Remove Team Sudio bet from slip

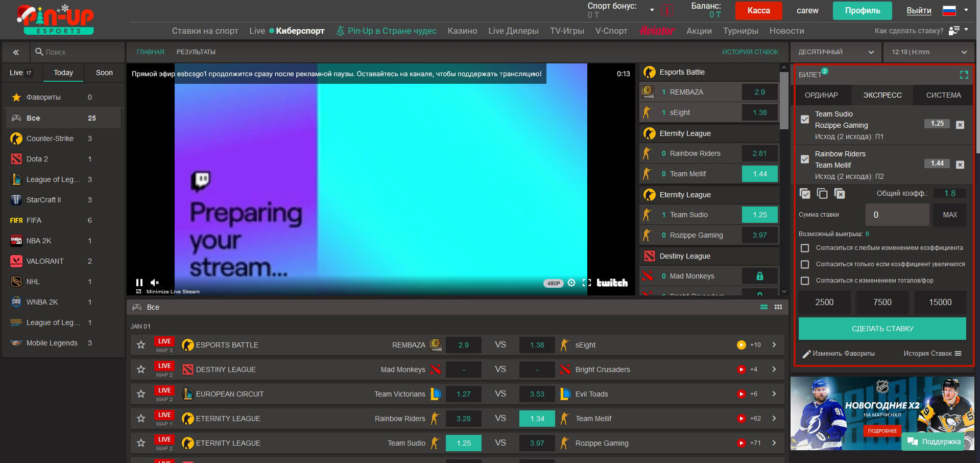click(x=960, y=125)
